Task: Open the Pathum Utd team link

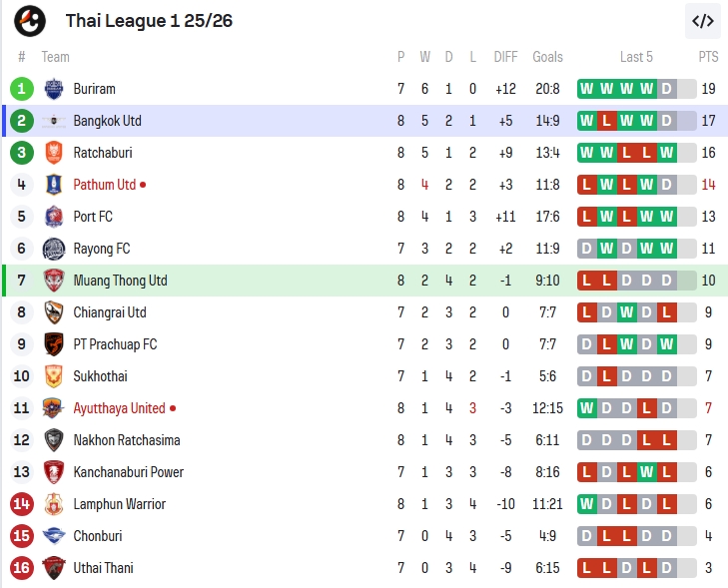Action: (x=104, y=185)
